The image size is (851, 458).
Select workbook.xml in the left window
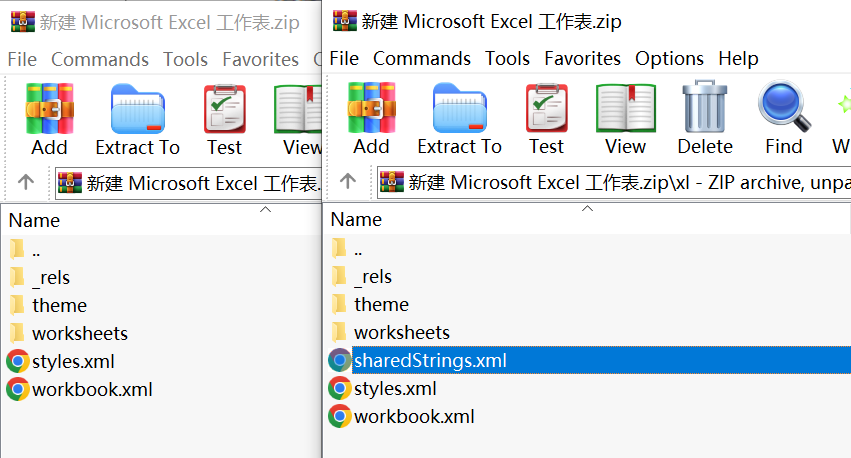coord(80,390)
